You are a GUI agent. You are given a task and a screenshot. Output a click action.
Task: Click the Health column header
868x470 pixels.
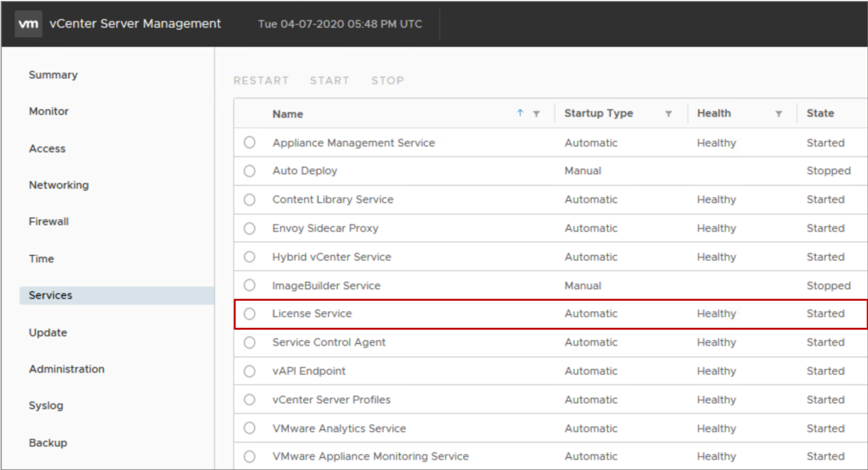point(714,113)
